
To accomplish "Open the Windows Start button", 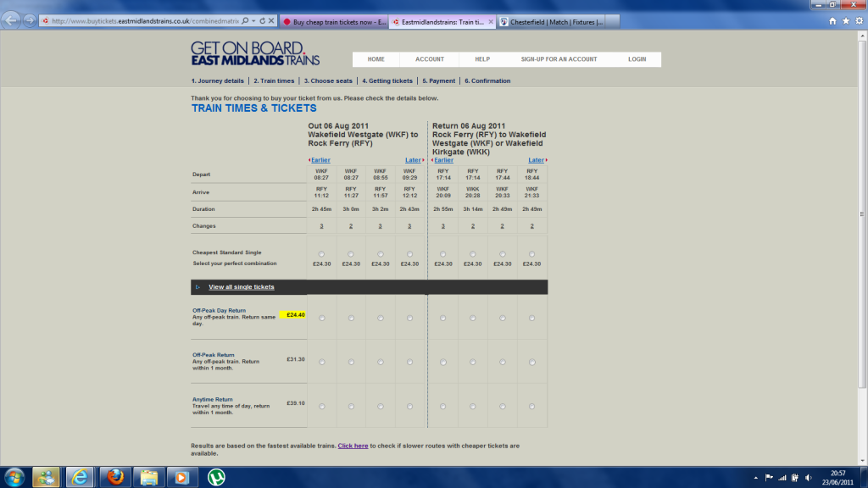I will pos(14,477).
